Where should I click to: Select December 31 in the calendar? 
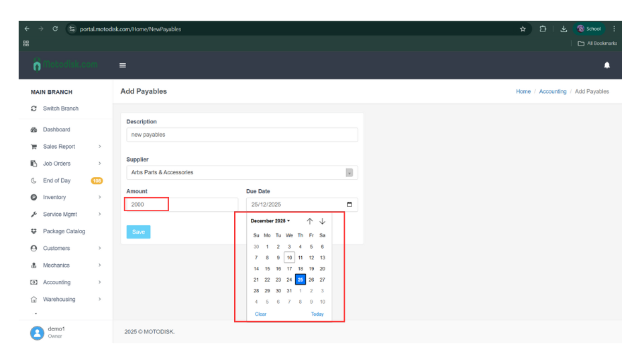[289, 291]
